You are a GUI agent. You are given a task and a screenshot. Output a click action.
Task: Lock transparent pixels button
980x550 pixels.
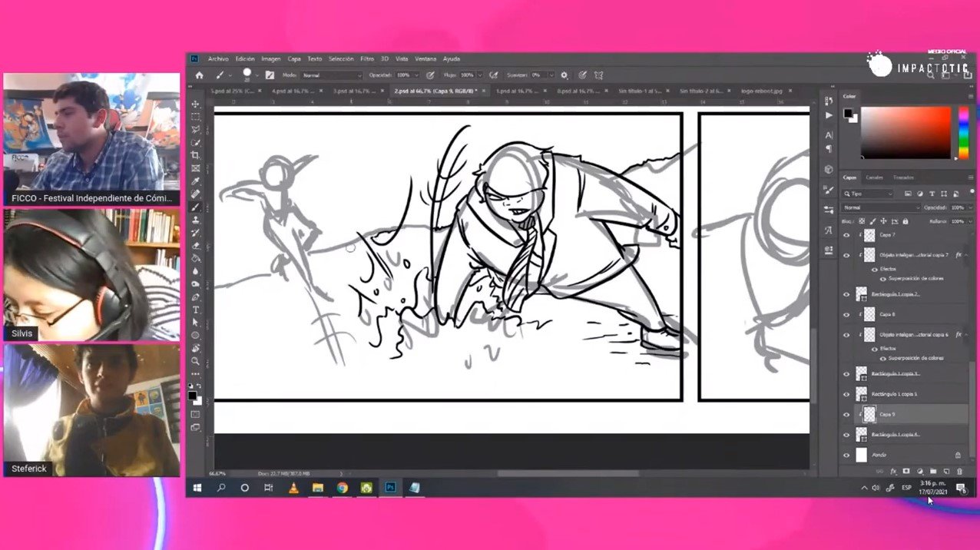pyautogui.click(x=861, y=221)
